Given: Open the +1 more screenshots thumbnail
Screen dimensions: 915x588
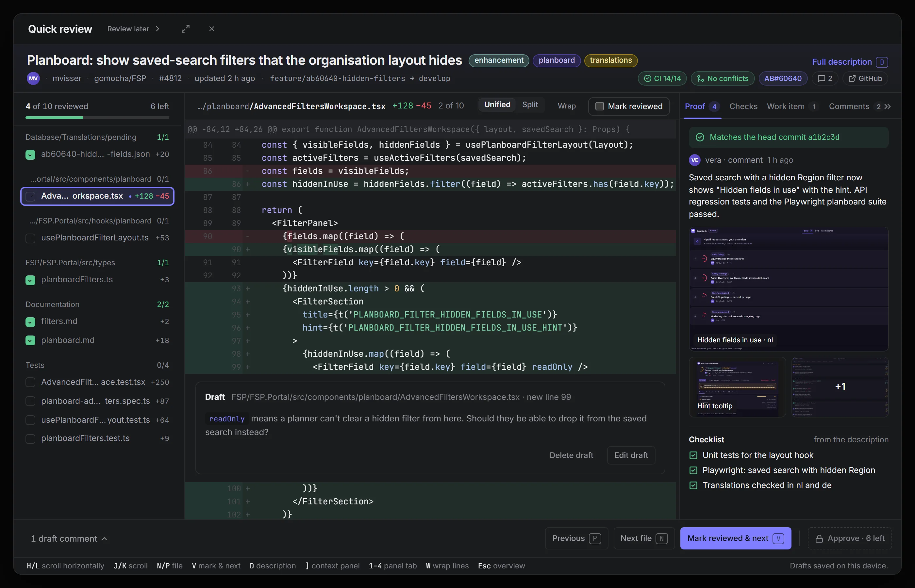Looking at the screenshot, I should coord(840,387).
